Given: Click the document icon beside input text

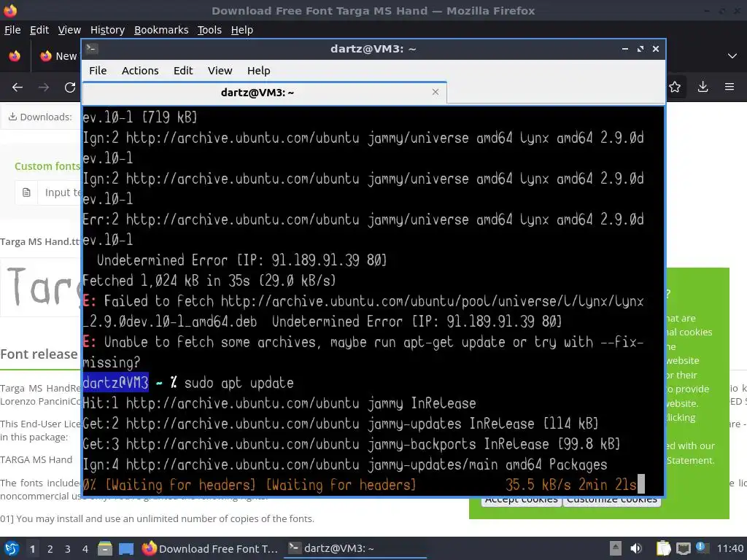Looking at the screenshot, I should [x=27, y=192].
